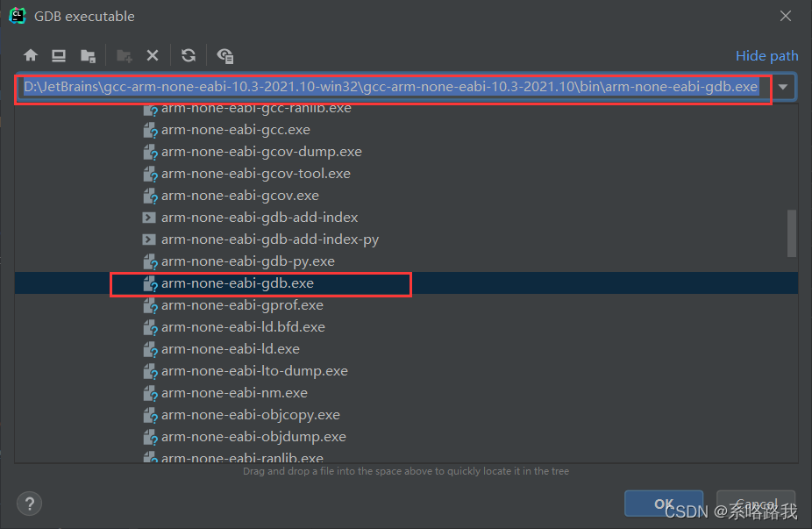Select arm-none-eabi-gdb-add-index file
812x529 pixels.
pos(260,218)
